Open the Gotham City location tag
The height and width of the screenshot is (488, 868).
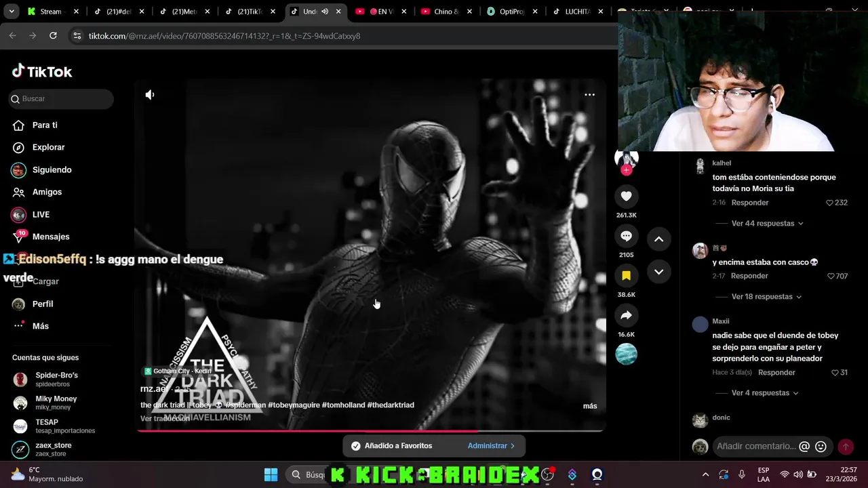[x=178, y=371]
